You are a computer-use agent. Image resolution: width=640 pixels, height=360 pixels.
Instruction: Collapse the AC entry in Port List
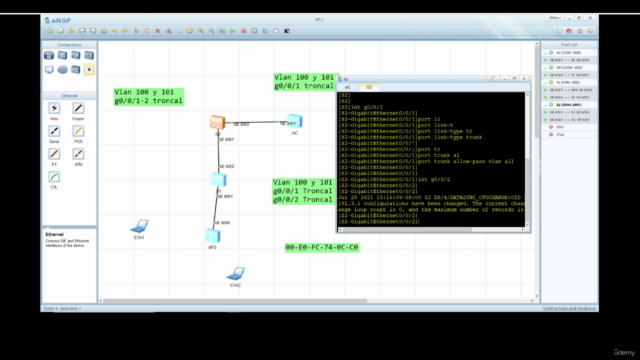pos(545,53)
